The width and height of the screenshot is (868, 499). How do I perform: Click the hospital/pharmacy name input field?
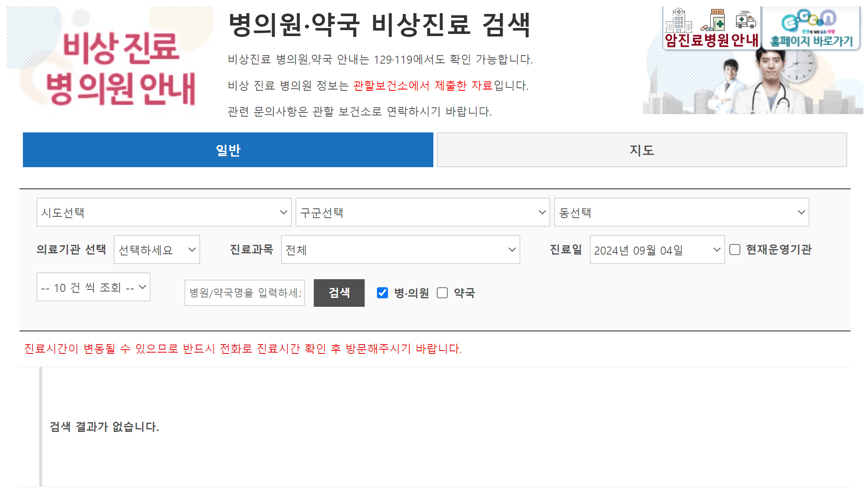click(244, 293)
